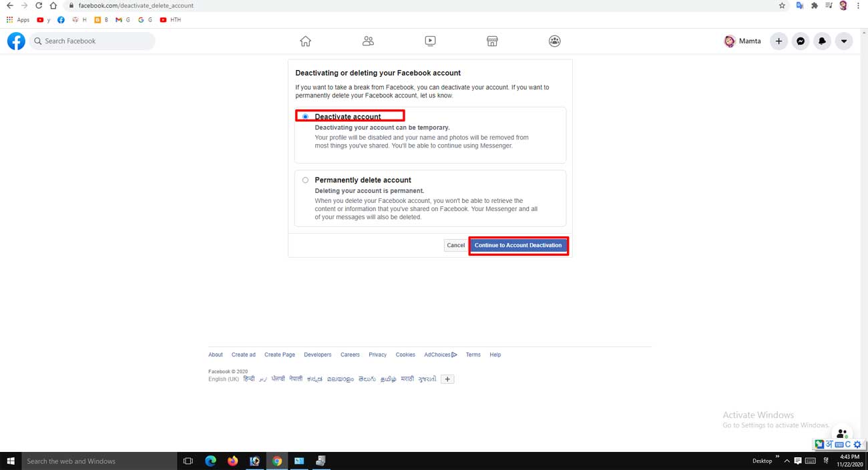Click the Cancel button
The width and height of the screenshot is (868, 470).
click(x=455, y=246)
